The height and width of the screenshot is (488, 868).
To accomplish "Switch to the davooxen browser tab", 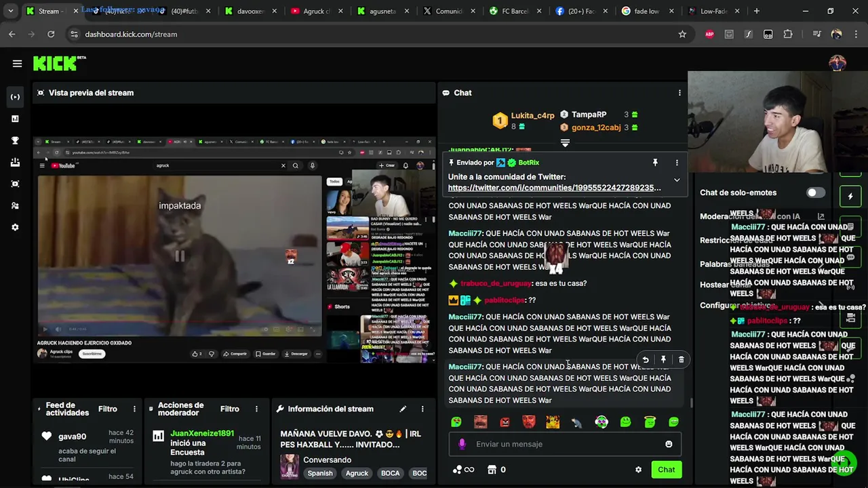I will click(250, 11).
